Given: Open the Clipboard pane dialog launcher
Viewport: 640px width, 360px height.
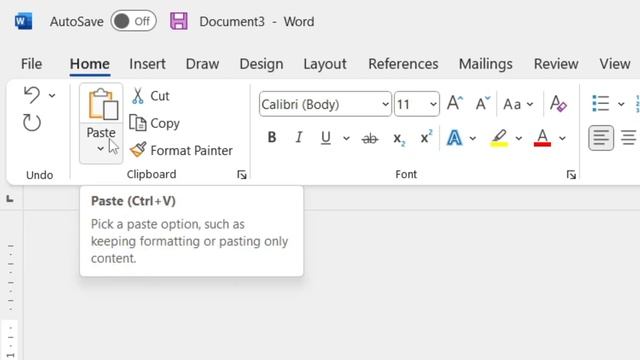Looking at the screenshot, I should pyautogui.click(x=242, y=175).
